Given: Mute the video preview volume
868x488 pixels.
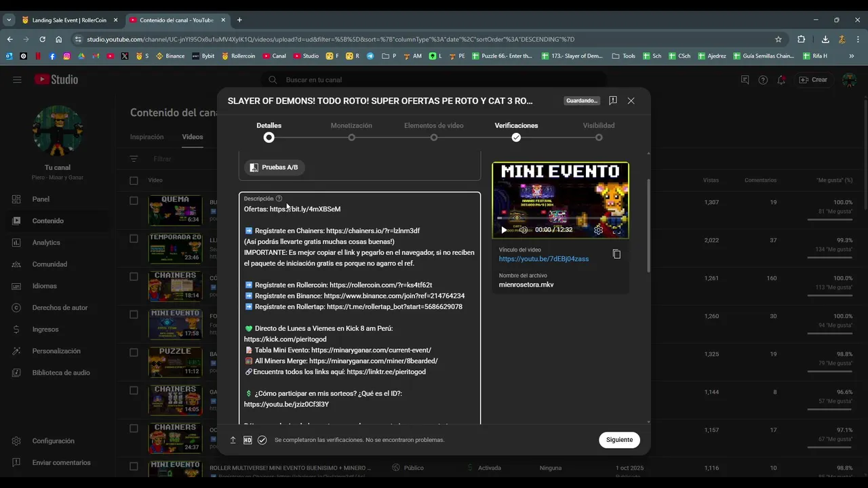Looking at the screenshot, I should click(523, 230).
